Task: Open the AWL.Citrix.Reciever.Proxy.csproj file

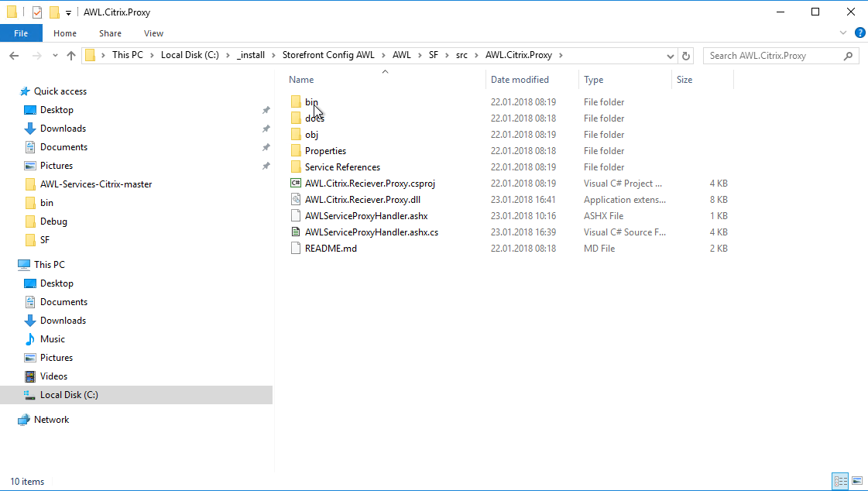Action: pos(365,183)
